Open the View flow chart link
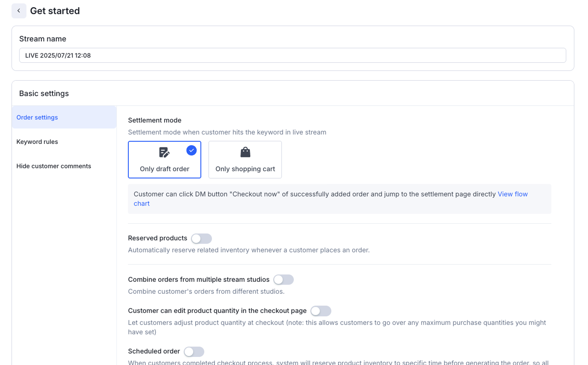Viewport: 588px width, 365px height. tap(513, 194)
